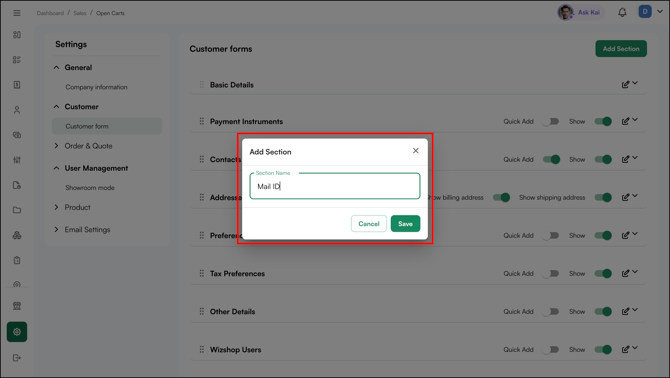Select Showroom mode menu item
This screenshot has width=670, height=378.
point(90,188)
